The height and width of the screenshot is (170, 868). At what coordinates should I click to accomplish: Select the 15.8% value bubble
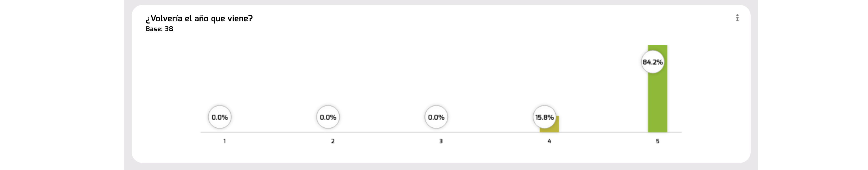point(544,117)
